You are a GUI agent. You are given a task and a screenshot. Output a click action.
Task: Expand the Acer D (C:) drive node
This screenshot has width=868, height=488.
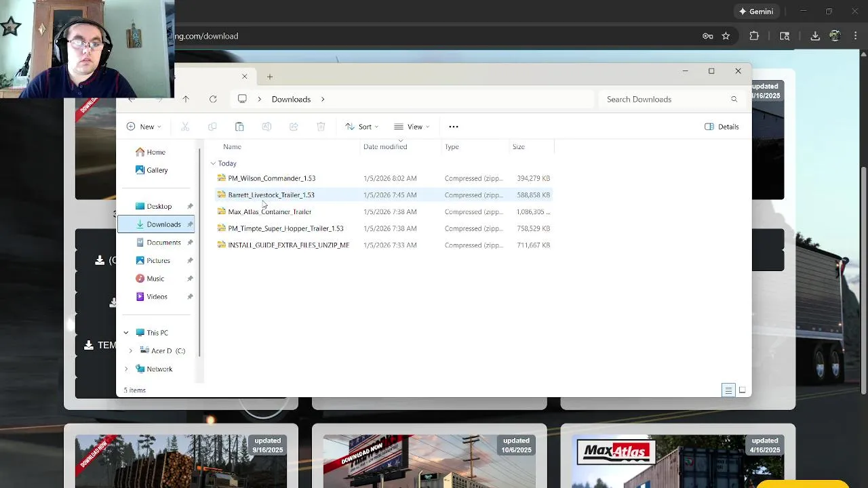[x=131, y=351]
